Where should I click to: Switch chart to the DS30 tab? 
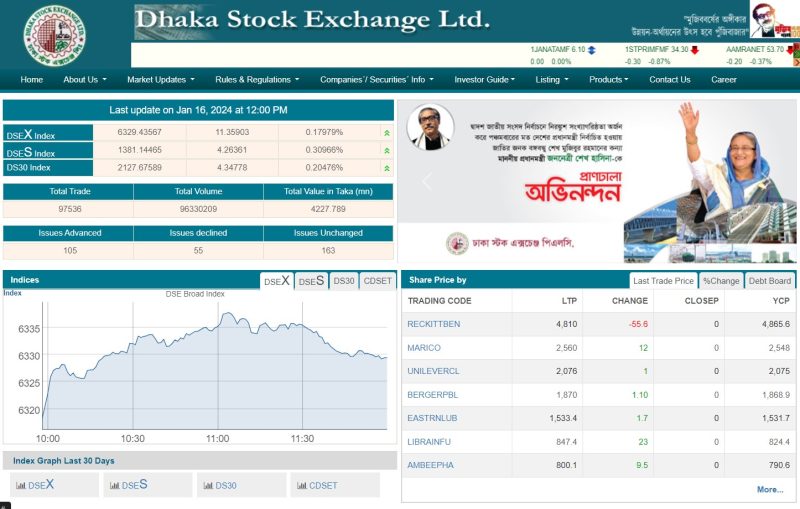[x=344, y=281]
